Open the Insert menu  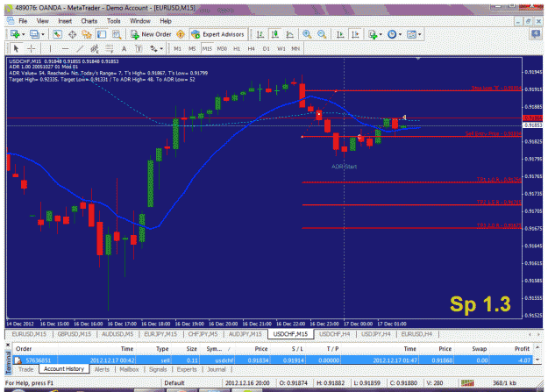tap(65, 21)
